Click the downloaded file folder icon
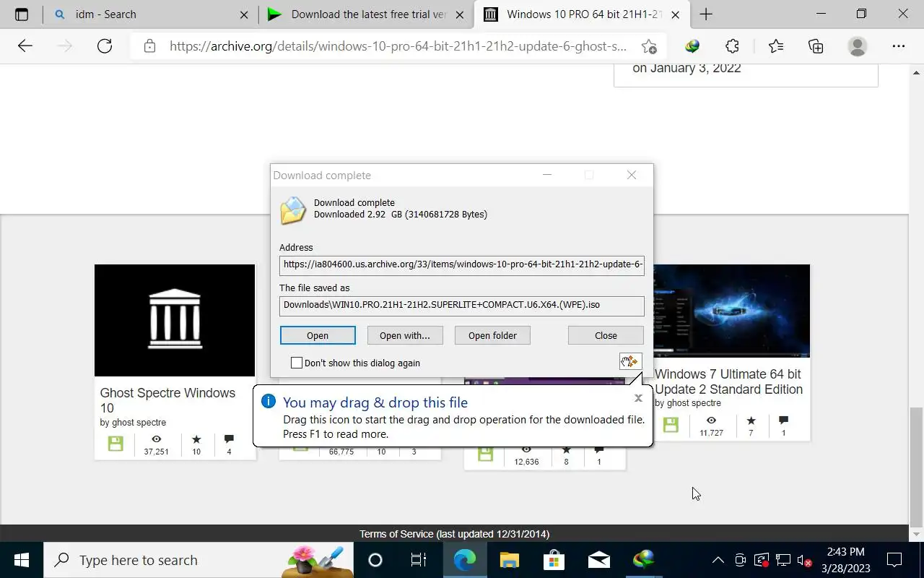Screen dimensions: 924x578 (x=293, y=210)
